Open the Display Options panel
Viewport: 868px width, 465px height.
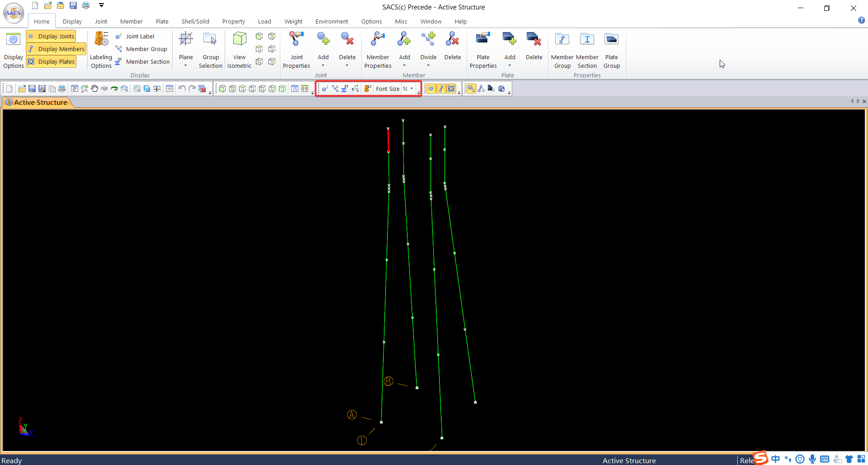pos(14,51)
